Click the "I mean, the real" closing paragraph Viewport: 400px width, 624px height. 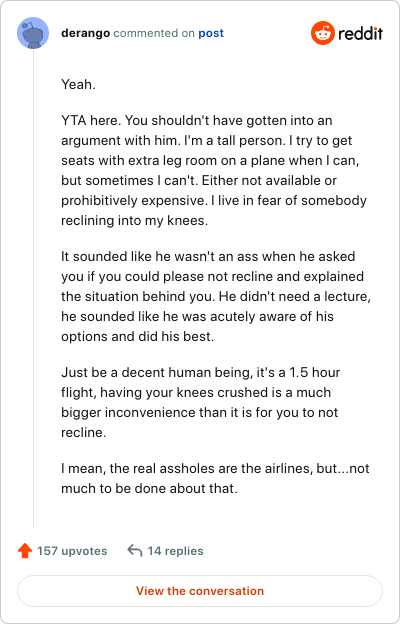tap(215, 478)
